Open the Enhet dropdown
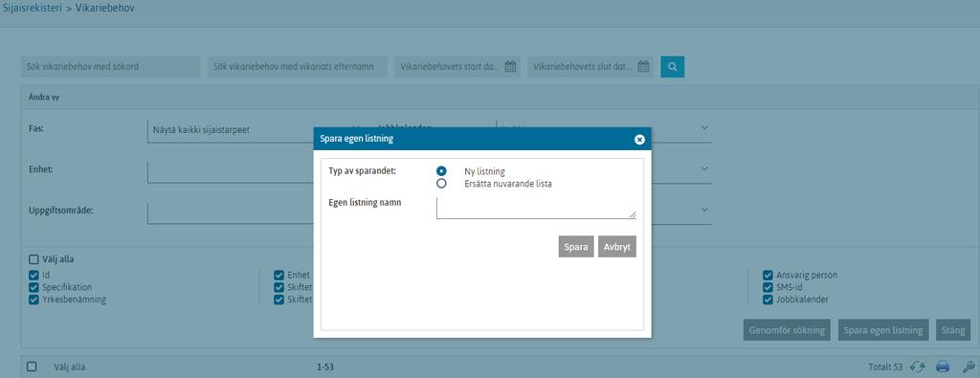Viewport: 980px width, 378px height. coord(230,171)
